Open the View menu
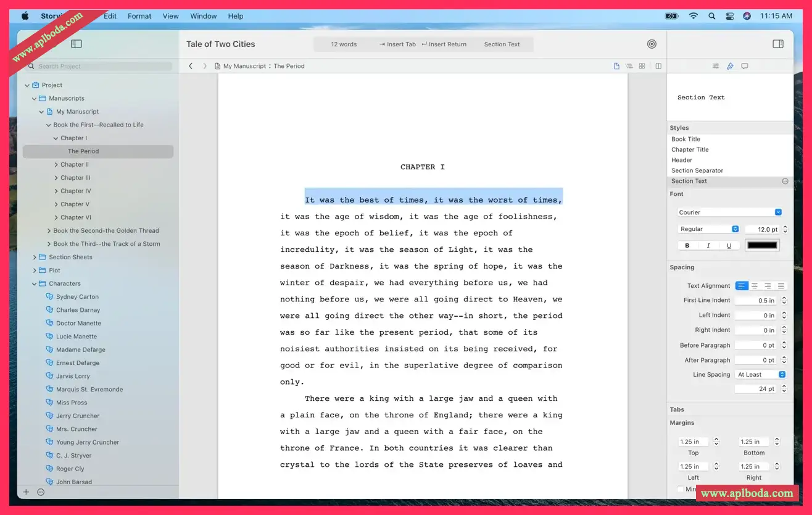 tap(171, 16)
